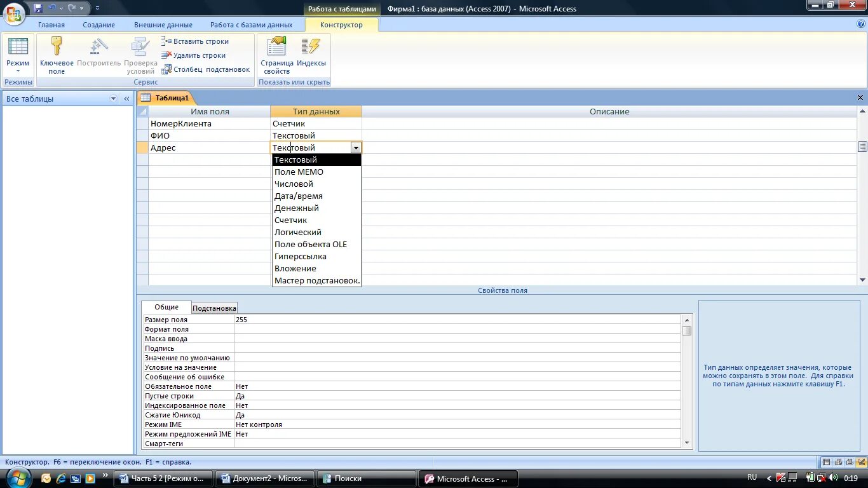Choose Поле МЕМО data type
This screenshot has width=868, height=488.
tap(316, 172)
